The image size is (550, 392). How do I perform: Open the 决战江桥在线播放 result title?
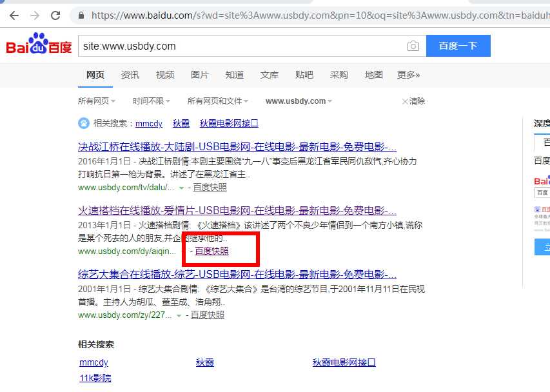(237, 146)
